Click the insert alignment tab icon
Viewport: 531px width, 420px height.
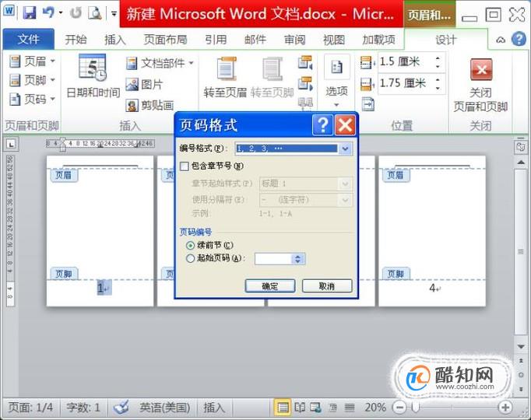[x=367, y=104]
